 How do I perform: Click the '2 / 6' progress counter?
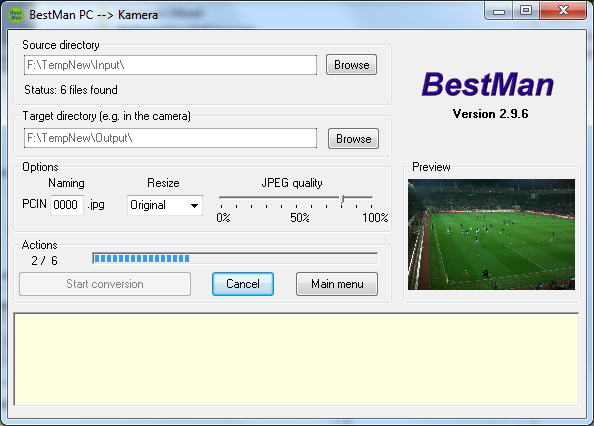click(44, 261)
